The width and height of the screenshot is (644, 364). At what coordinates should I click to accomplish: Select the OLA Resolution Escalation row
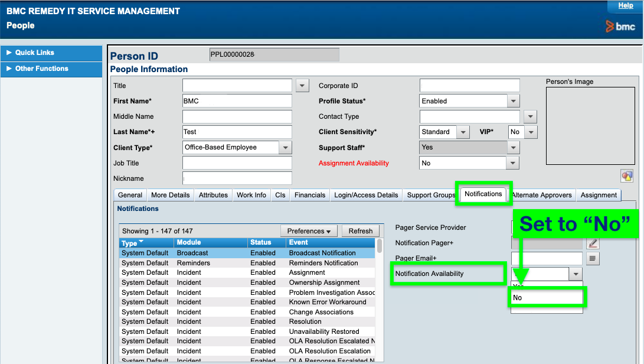247,351
